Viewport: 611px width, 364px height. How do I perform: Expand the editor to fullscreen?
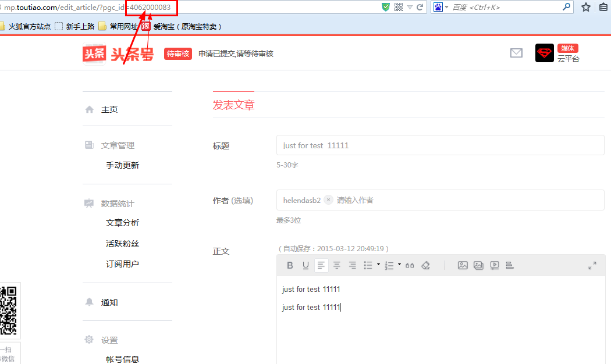[x=592, y=266]
